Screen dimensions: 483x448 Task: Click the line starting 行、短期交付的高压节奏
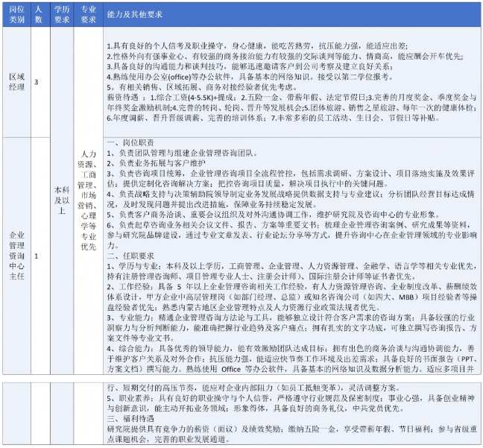coord(253,388)
